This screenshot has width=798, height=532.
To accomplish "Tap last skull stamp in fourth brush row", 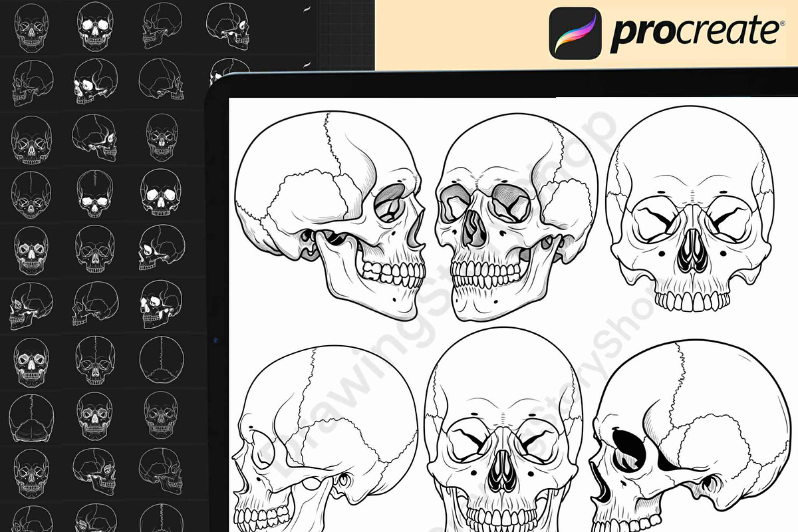I will tap(162, 194).
